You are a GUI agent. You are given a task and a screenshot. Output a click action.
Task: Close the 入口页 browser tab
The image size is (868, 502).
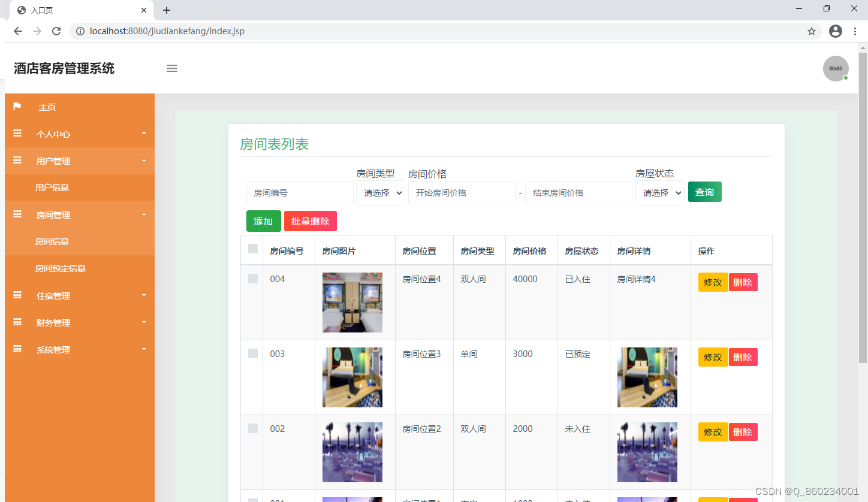tap(144, 10)
